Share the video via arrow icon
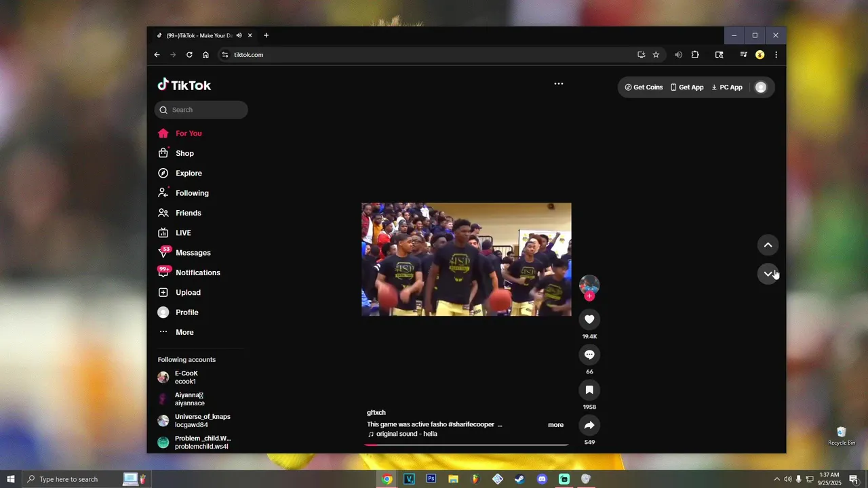Screen dimensions: 868x488 [x=589, y=425]
